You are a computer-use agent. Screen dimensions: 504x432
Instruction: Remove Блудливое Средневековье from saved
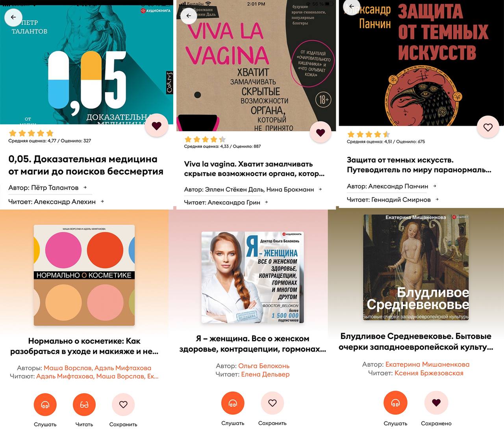pyautogui.click(x=436, y=403)
